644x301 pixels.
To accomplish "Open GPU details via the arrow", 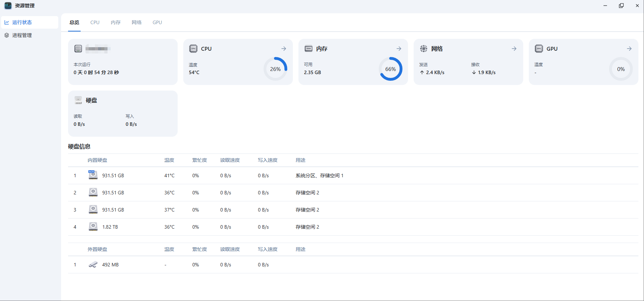I will click(629, 49).
